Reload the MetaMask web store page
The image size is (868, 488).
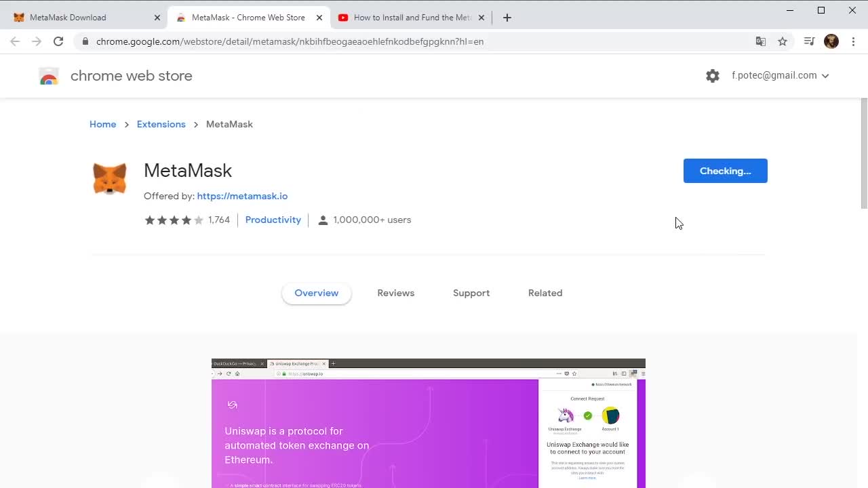tap(58, 41)
